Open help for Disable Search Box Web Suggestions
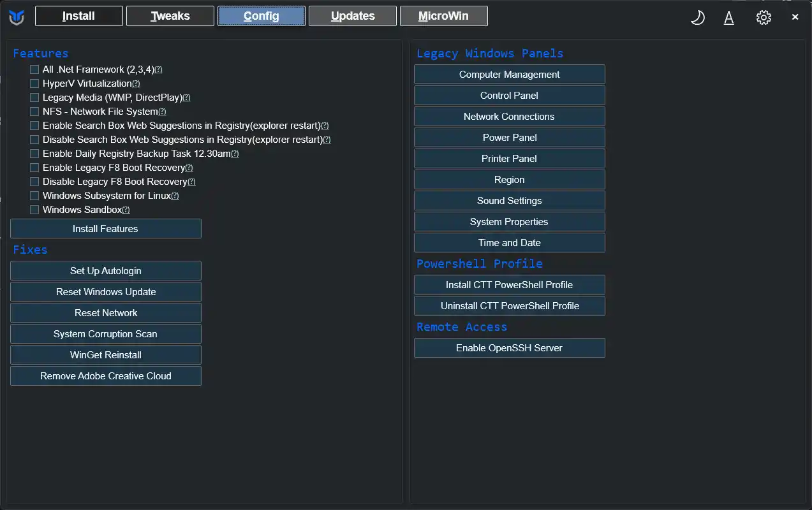812x510 pixels. (327, 140)
